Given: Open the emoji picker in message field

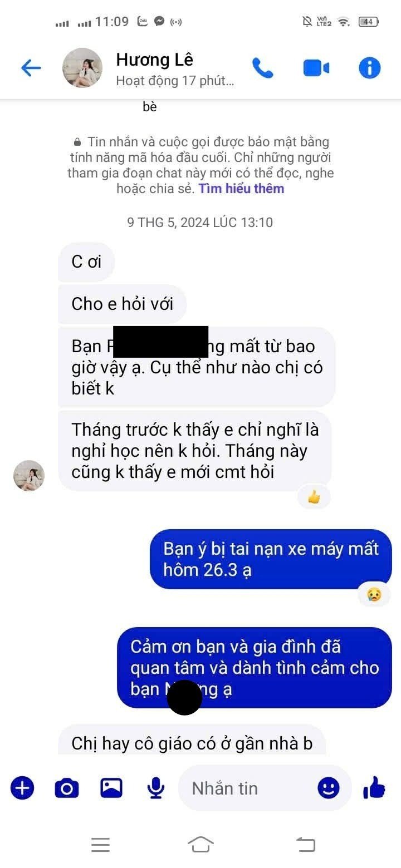Looking at the screenshot, I should [x=329, y=788].
